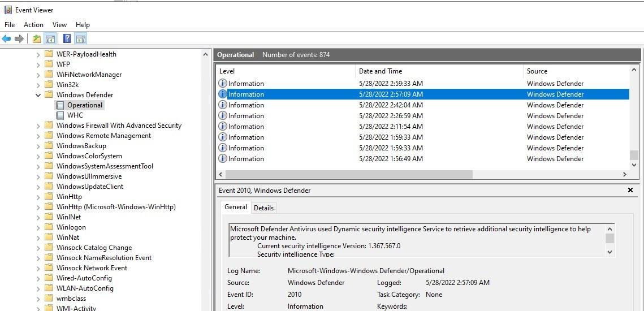This screenshot has height=311, width=644.
Task: Select the WindowsSystemAssessmentTool tree item
Action: [x=105, y=166]
